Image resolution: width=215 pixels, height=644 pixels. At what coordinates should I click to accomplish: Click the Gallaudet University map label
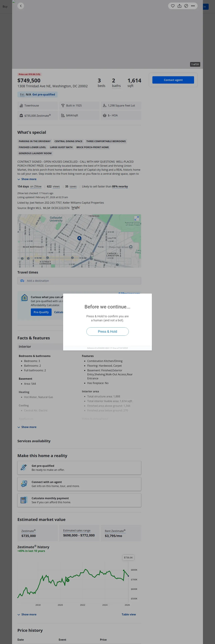[x=56, y=219]
